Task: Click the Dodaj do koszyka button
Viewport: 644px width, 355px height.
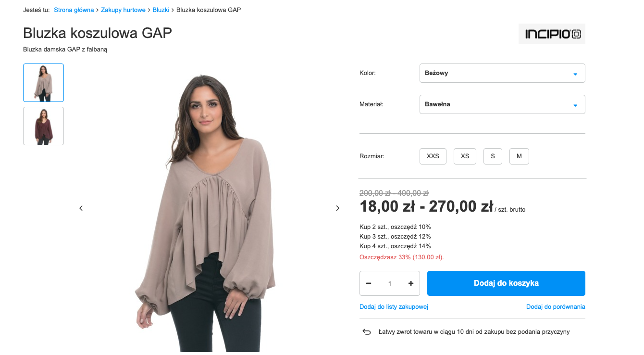Action: [506, 283]
